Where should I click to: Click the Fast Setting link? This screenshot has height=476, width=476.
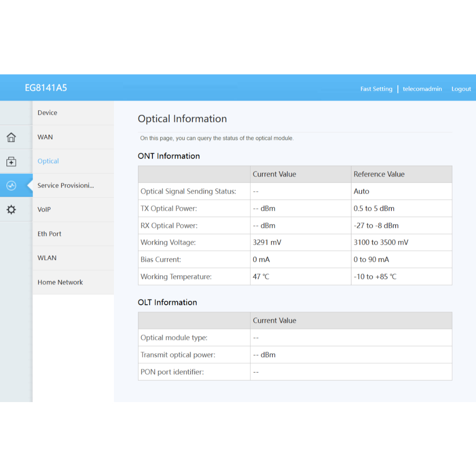tap(376, 89)
